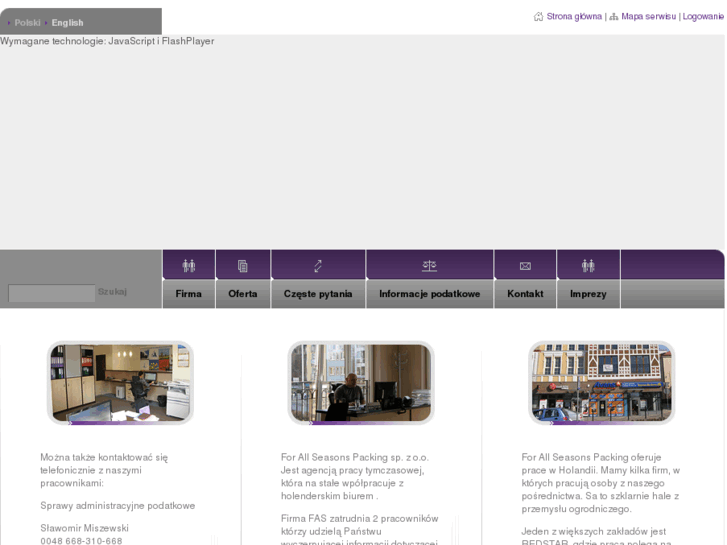This screenshot has height=545, width=727.
Task: Click the envelope icon above Kontakt
Action: [525, 266]
